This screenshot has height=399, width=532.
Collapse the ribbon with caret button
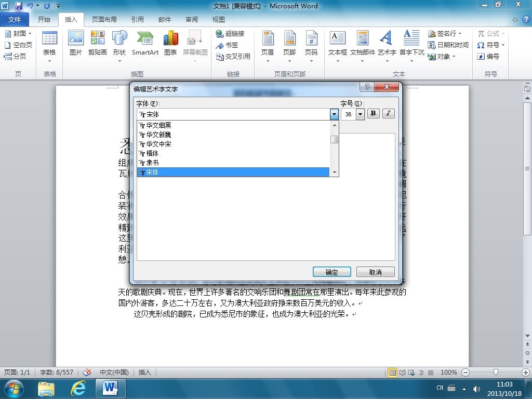pyautogui.click(x=515, y=20)
